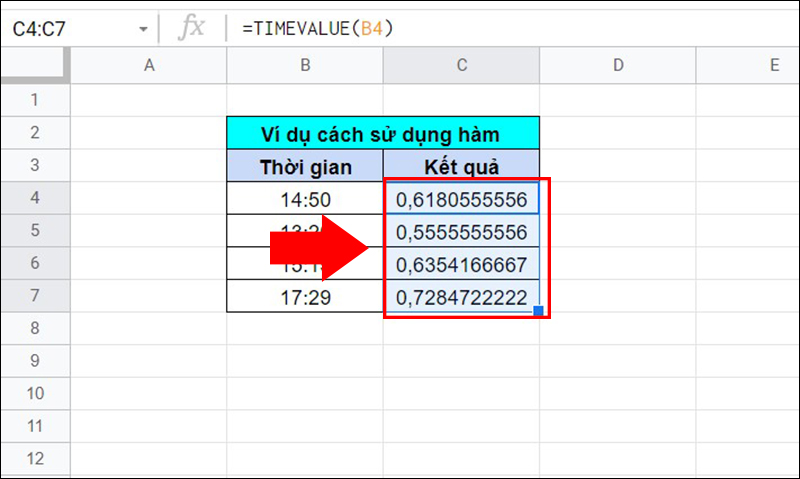Click the blue fill handle on cell C7
This screenshot has width=800, height=479.
[538, 311]
